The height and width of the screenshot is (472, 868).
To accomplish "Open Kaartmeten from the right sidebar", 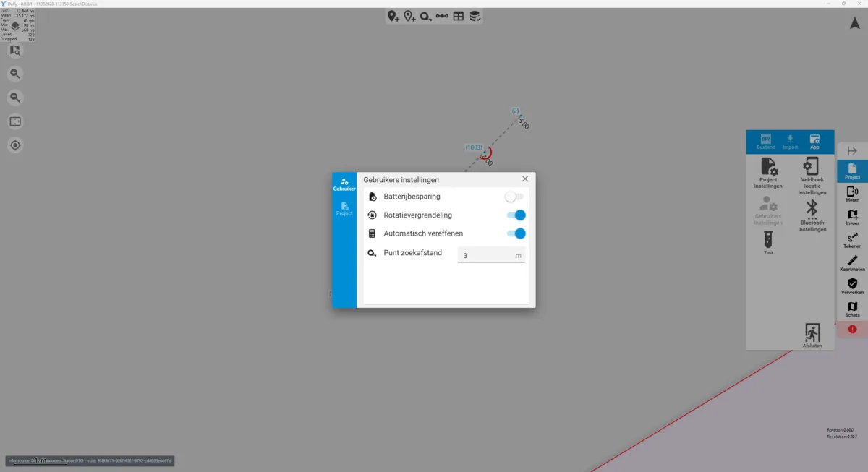I will (x=852, y=263).
